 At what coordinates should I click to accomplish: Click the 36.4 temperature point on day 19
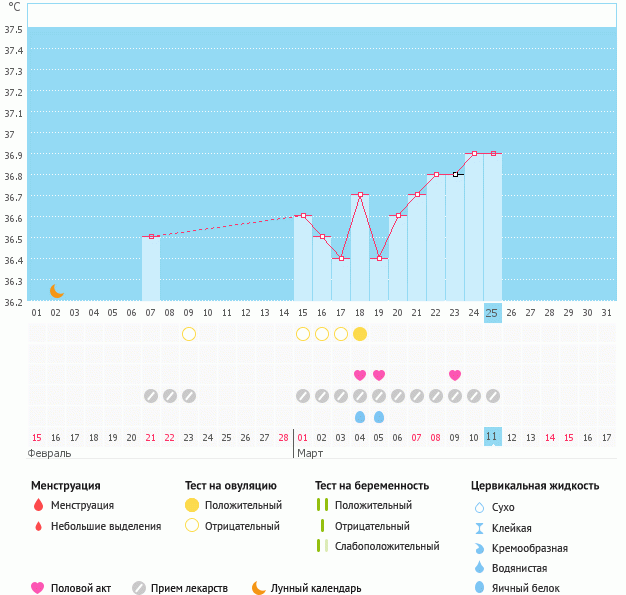(x=379, y=259)
